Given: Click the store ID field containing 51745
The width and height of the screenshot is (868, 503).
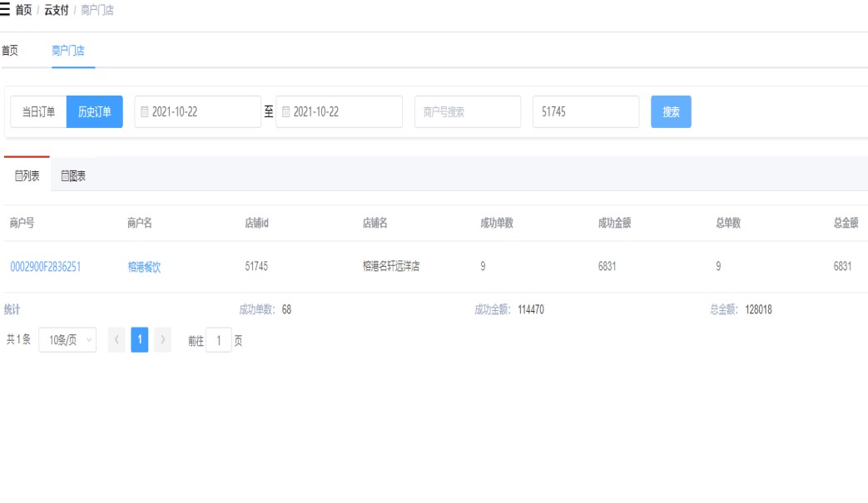Looking at the screenshot, I should click(585, 112).
